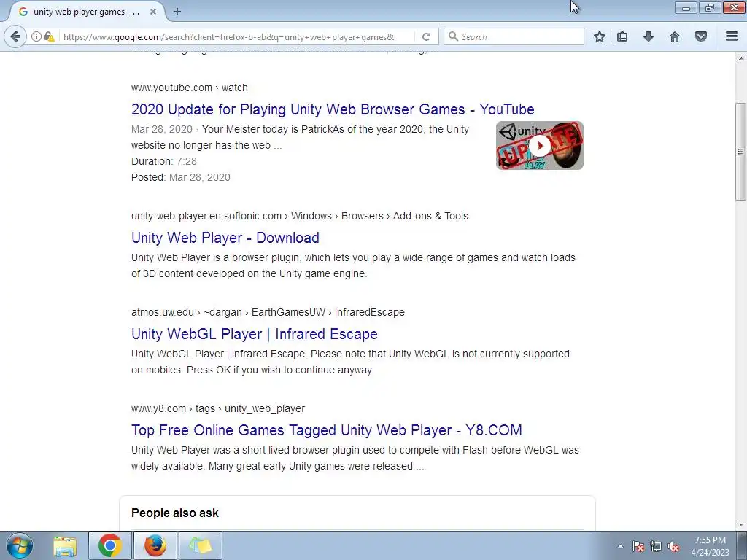Open a new tab with plus button
Screen dimensions: 747x560
[177, 12]
